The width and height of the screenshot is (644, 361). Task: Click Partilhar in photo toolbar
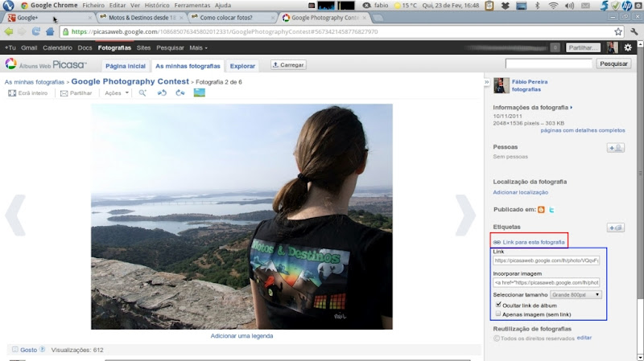coord(76,93)
